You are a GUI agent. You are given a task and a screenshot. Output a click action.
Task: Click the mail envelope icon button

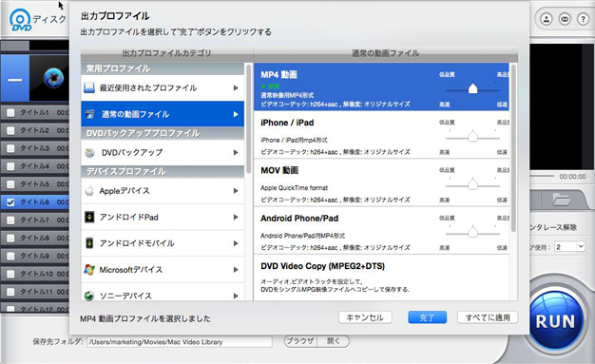click(565, 19)
